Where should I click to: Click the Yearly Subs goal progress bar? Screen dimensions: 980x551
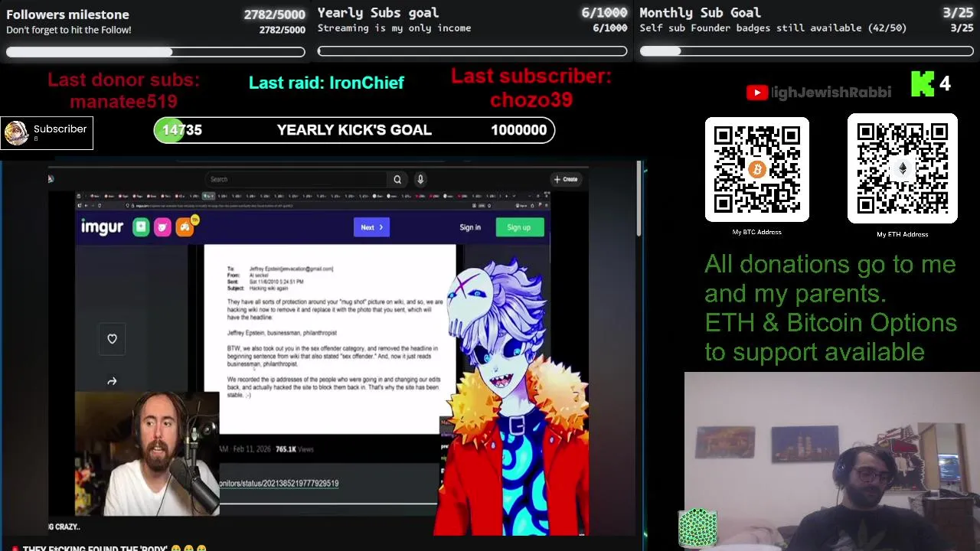(x=472, y=51)
